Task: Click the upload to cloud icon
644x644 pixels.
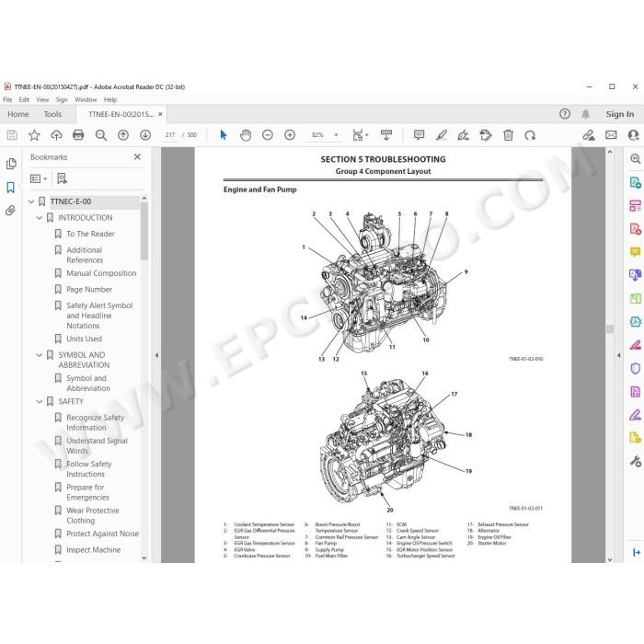Action: 56,134
